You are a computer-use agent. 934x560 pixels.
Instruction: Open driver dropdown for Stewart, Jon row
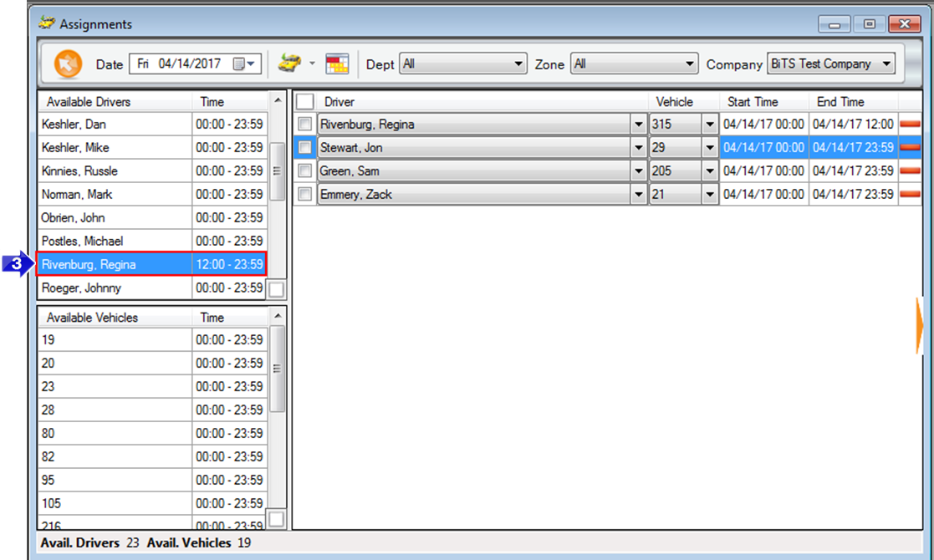click(639, 148)
